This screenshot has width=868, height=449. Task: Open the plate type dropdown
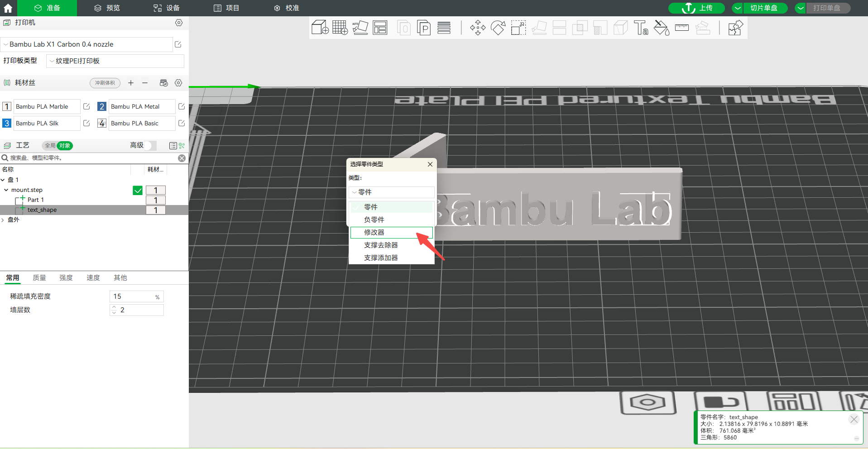[115, 61]
